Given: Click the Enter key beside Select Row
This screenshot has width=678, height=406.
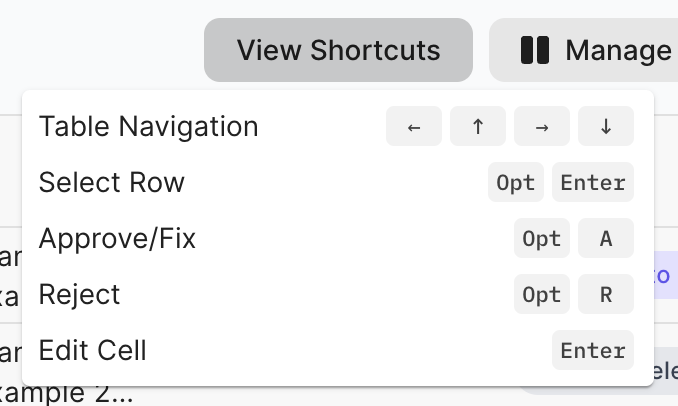Looking at the screenshot, I should click(593, 183).
